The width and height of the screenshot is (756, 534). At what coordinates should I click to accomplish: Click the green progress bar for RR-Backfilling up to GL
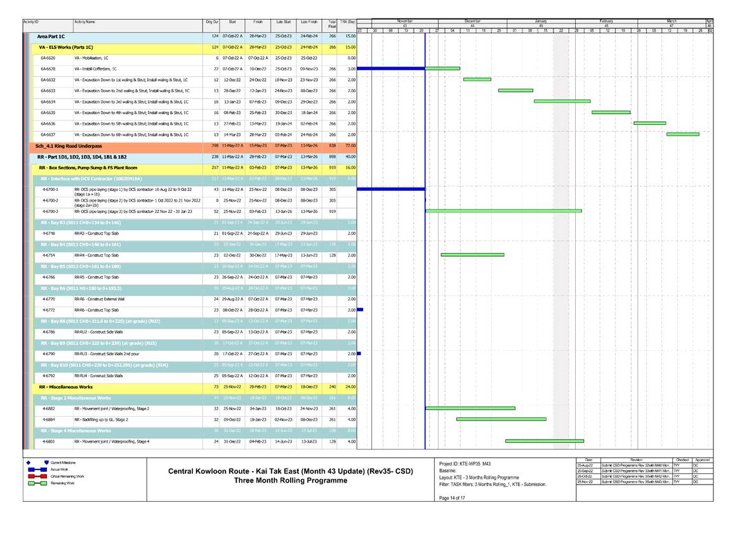(x=501, y=419)
